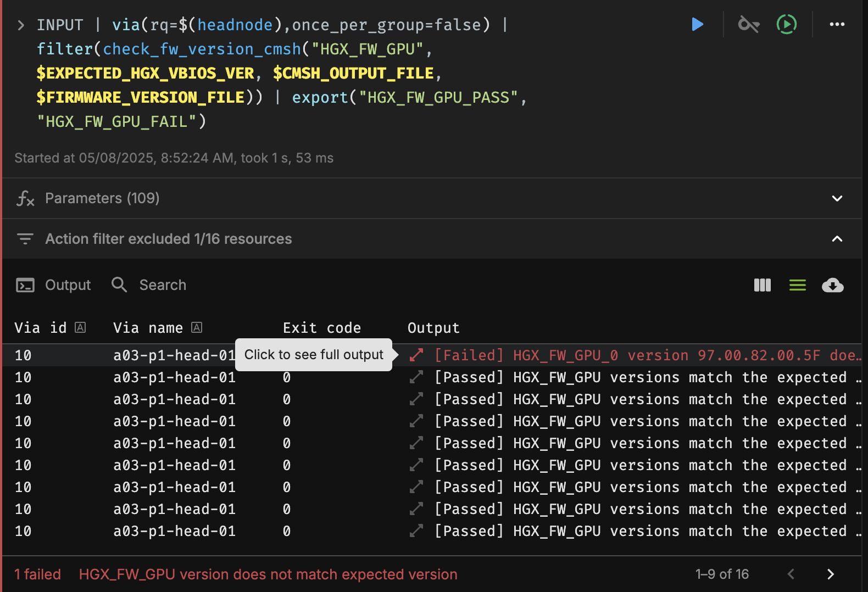The width and height of the screenshot is (868, 592).
Task: Click $EXPECTED_HGX_VBIOS_VER variable in command
Action: (146, 74)
